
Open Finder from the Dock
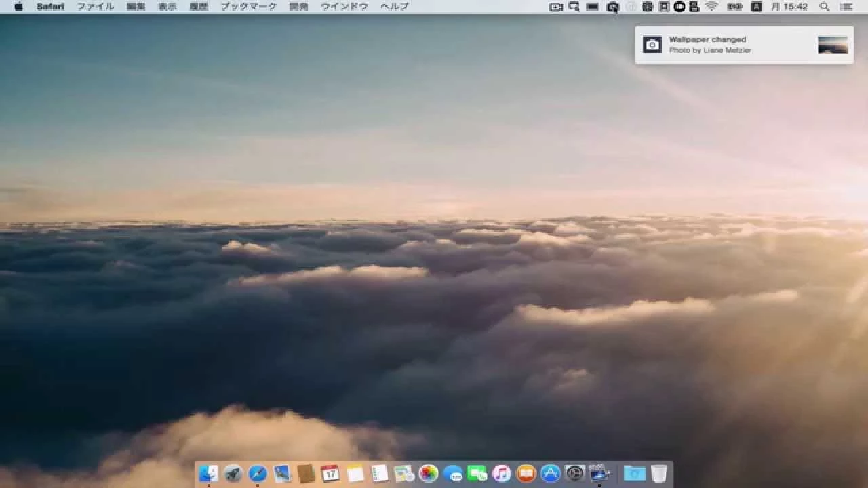point(208,473)
